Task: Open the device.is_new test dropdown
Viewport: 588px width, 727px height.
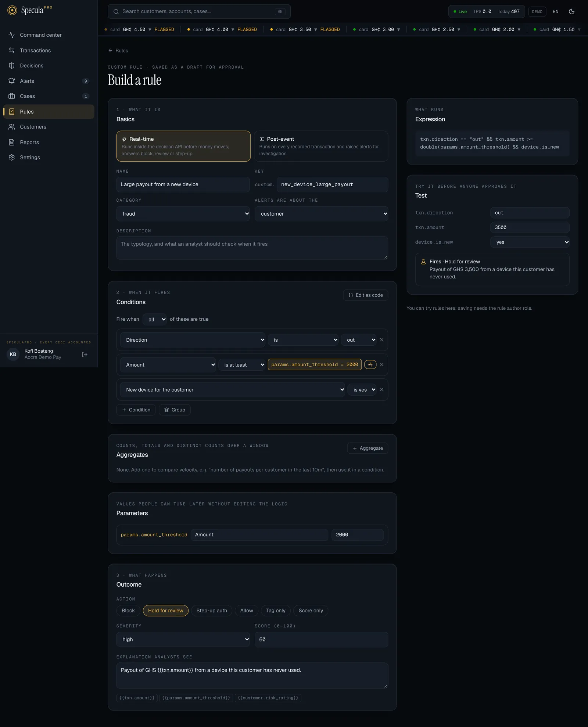Action: pyautogui.click(x=530, y=242)
